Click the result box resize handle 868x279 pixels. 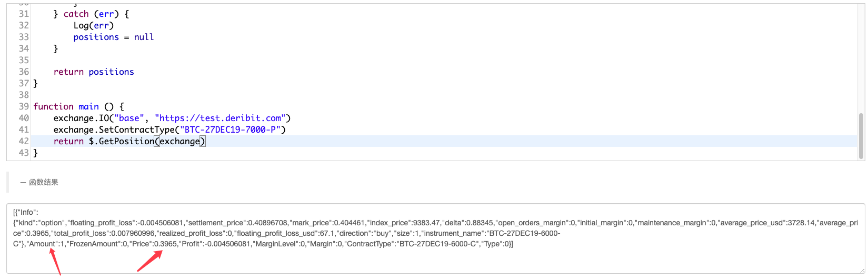coord(861,270)
